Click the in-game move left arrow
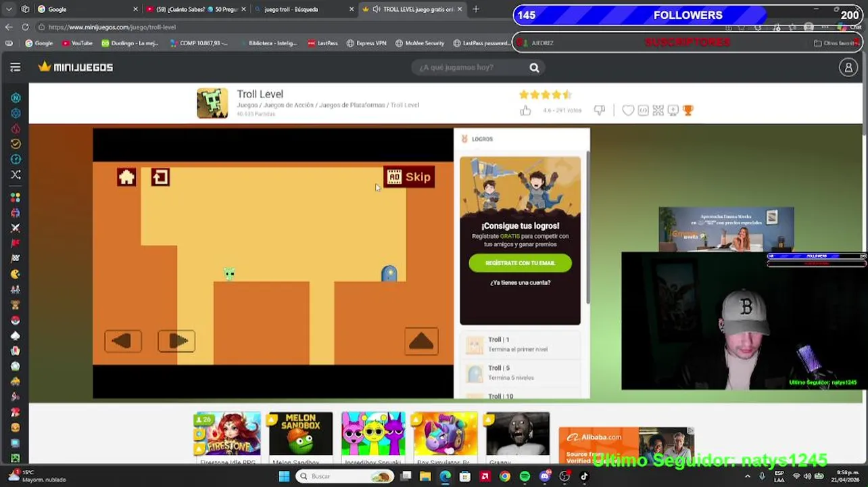The height and width of the screenshot is (487, 868). 123,341
